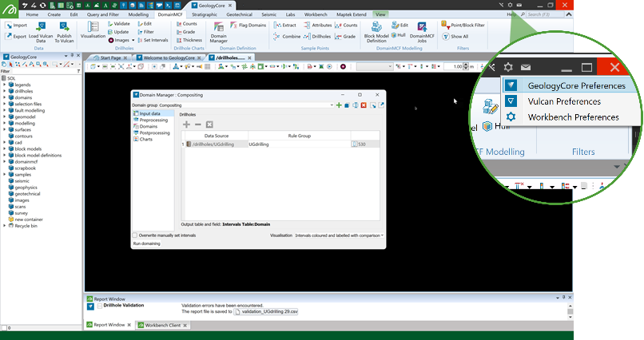This screenshot has width=644, height=340.
Task: Click preferences gear icon in title bar
Action: pos(510,6)
